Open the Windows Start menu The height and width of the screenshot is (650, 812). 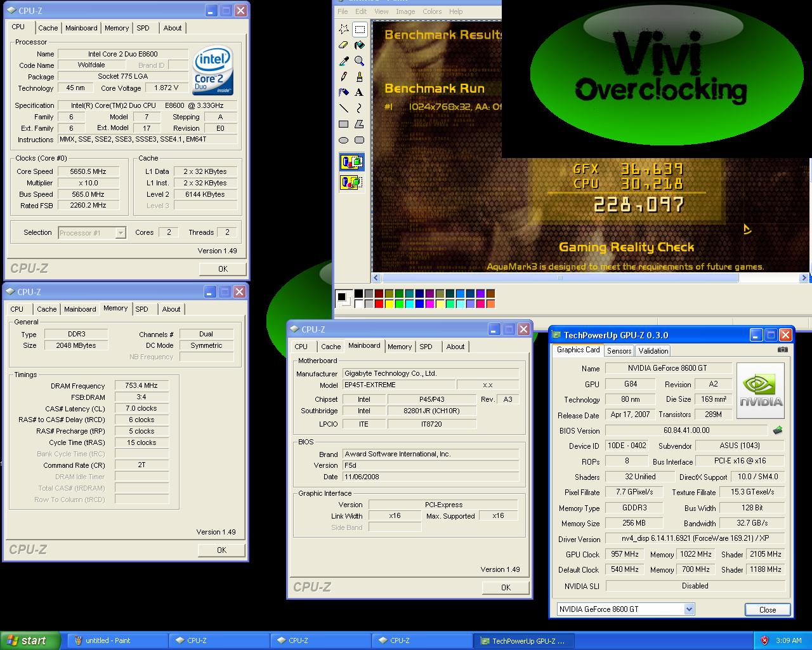click(x=30, y=640)
